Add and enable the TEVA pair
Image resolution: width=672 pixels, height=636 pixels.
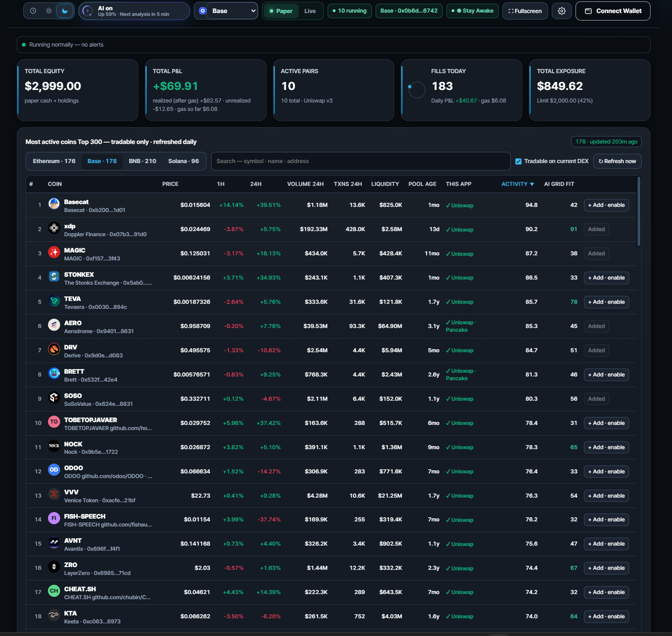pos(606,302)
